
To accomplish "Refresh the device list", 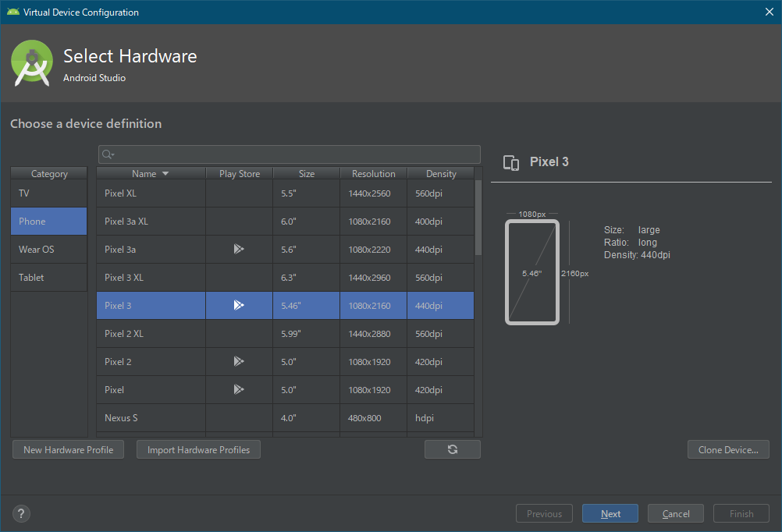I will pyautogui.click(x=453, y=449).
